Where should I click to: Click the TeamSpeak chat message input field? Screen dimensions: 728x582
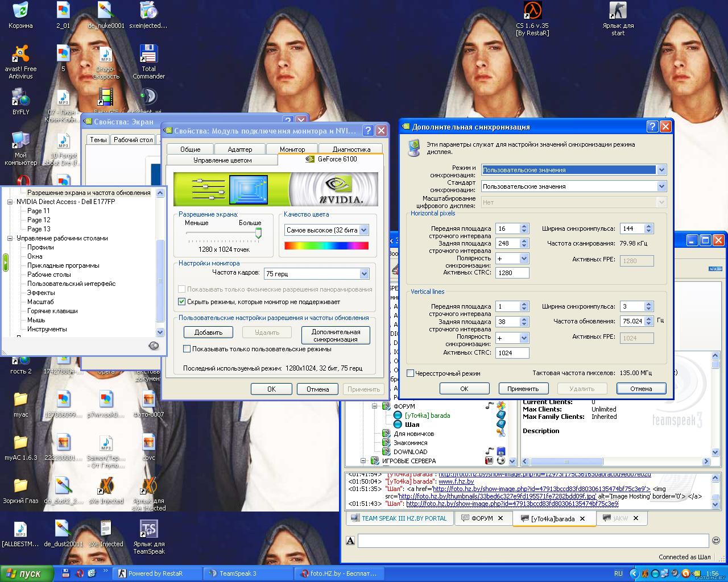[533, 541]
